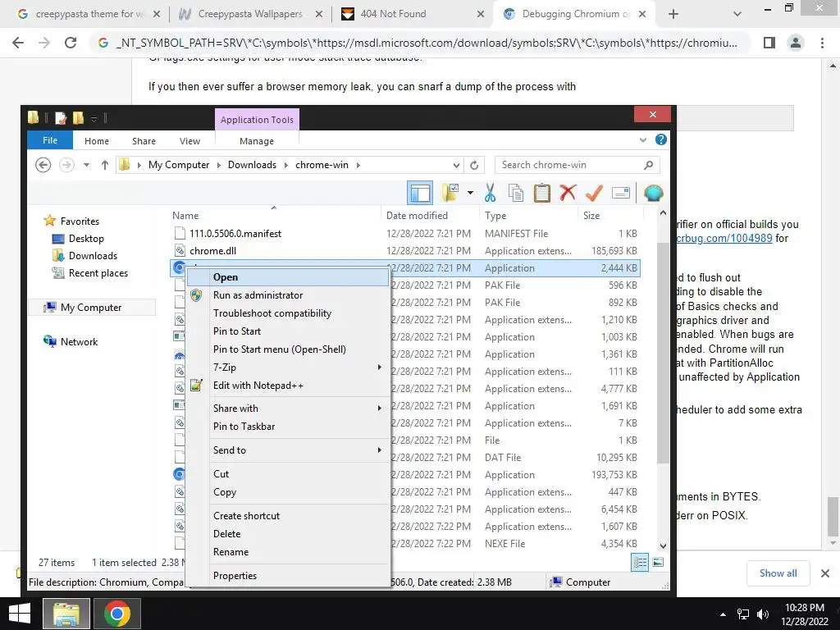840x630 pixels.
Task: Expand the folder options toolbar dropdown arrow
Action: [470, 193]
